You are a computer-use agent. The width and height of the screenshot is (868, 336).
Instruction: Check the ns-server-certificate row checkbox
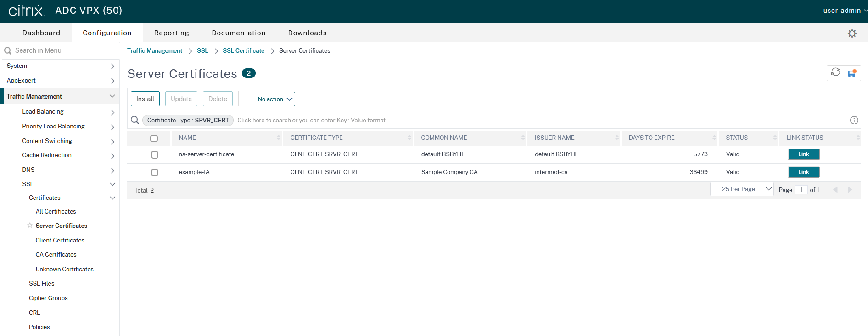click(155, 154)
